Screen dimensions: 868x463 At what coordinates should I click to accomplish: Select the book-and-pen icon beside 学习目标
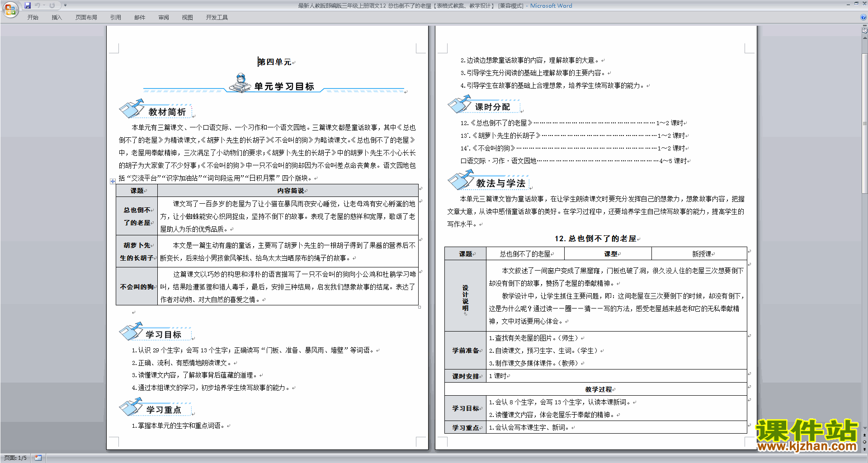pyautogui.click(x=132, y=332)
